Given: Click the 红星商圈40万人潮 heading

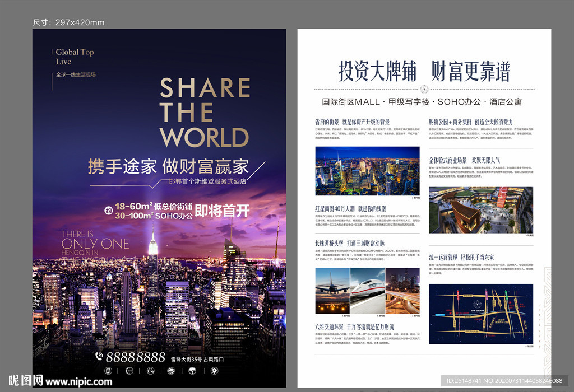Looking at the screenshot, I should (x=335, y=208).
